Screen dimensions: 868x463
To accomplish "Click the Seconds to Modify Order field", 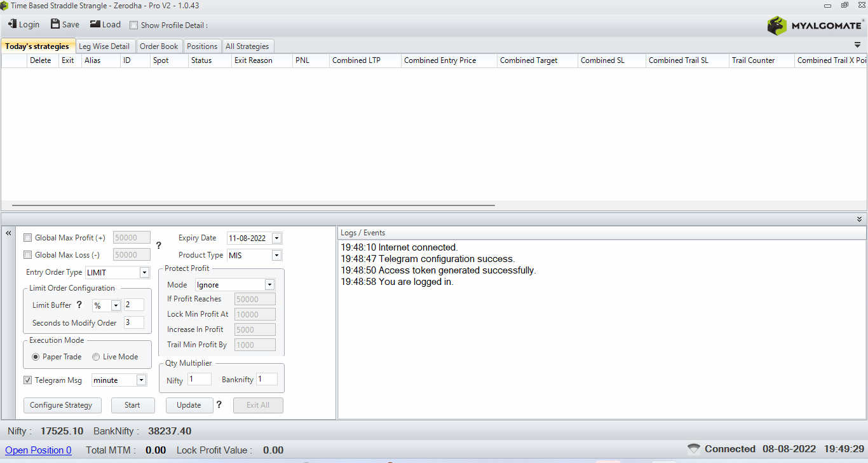I will [134, 322].
